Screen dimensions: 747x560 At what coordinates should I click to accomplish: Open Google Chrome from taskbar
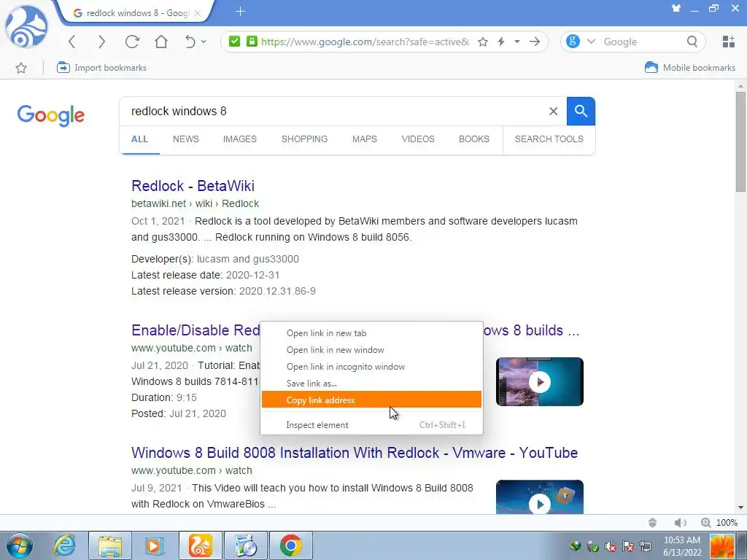coord(291,545)
